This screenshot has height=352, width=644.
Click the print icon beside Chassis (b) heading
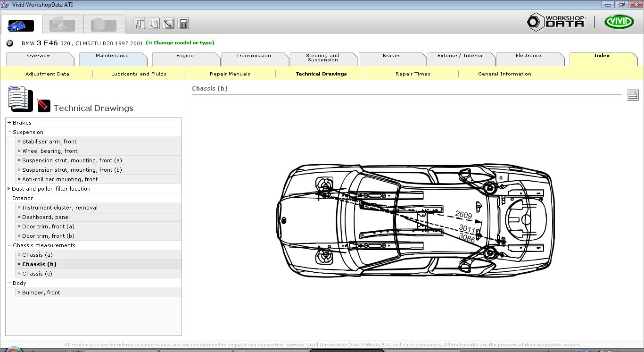[632, 95]
